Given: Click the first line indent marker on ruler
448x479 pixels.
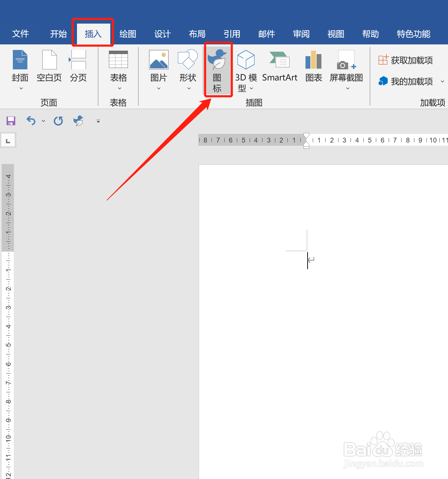Looking at the screenshot, I should pos(306,136).
